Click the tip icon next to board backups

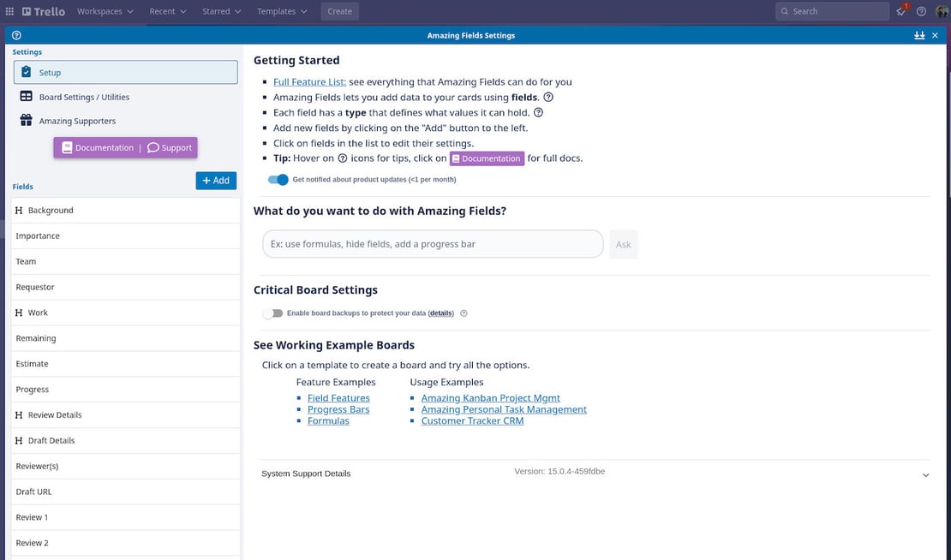[x=464, y=313]
